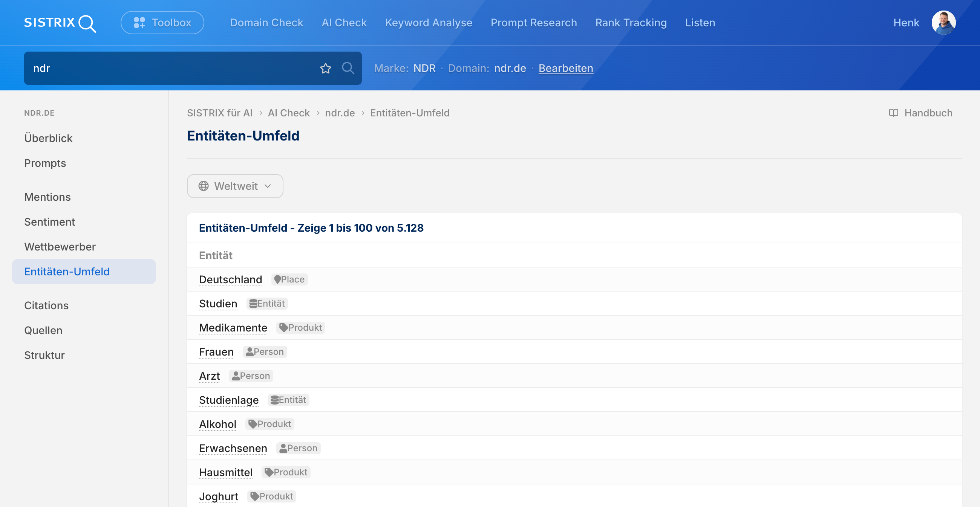Click the Entität tag next to Studien
Screen dimensions: 980x507
click(267, 304)
